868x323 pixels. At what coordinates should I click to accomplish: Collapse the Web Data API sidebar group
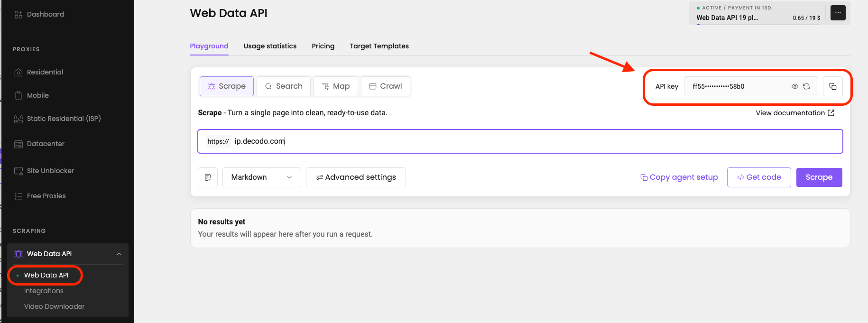(x=119, y=254)
